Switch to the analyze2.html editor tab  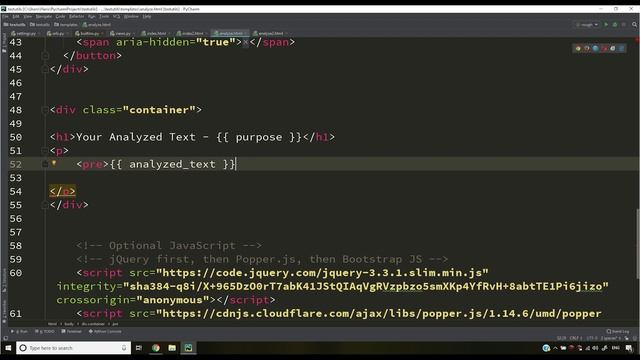(269, 33)
